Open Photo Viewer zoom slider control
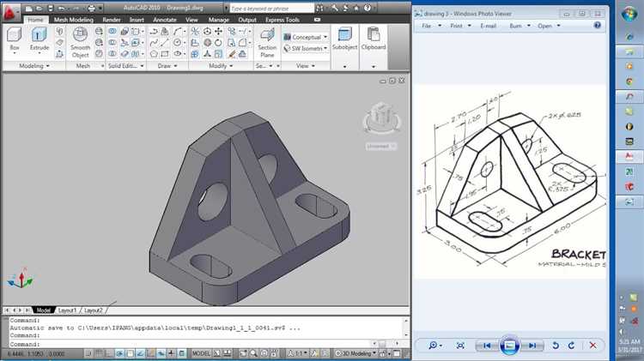This screenshot has height=361, width=644. point(435,346)
